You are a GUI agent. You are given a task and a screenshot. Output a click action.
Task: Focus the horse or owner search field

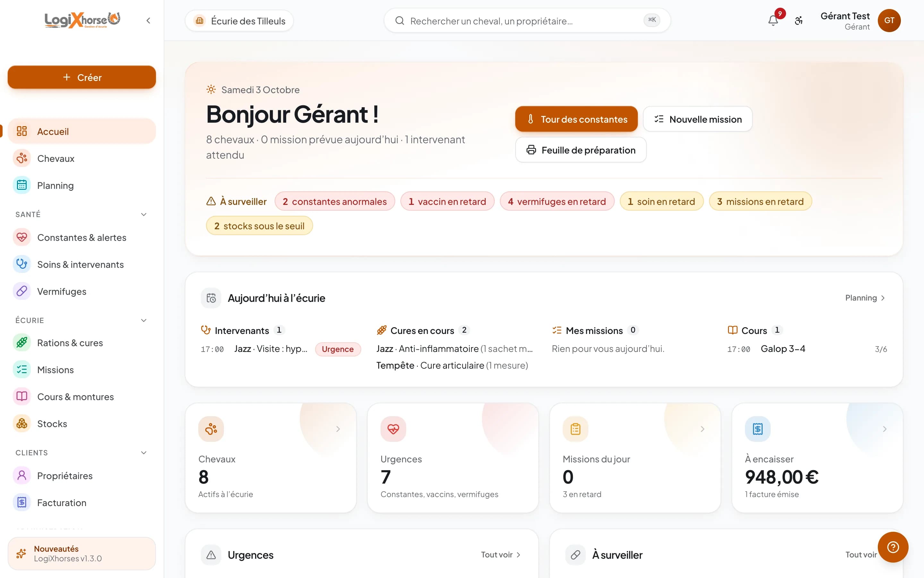click(527, 21)
